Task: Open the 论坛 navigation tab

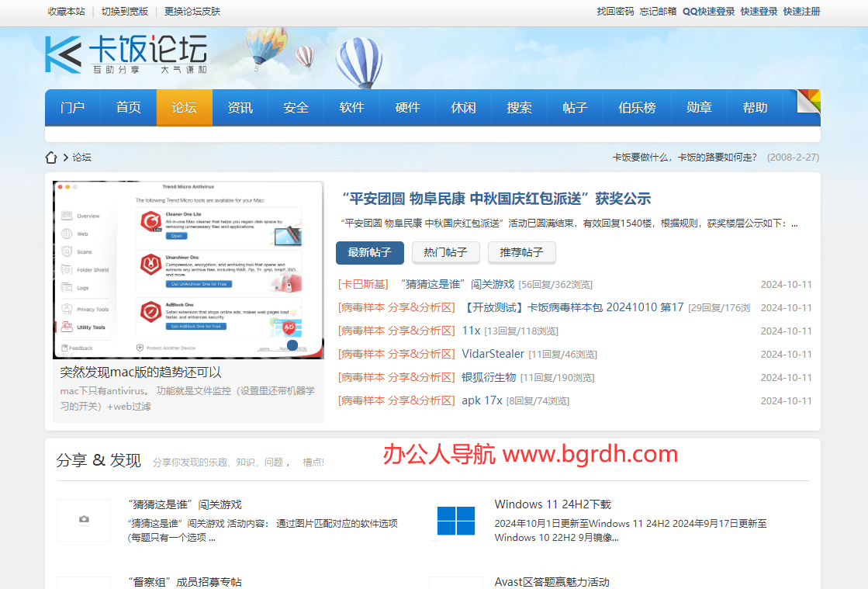Action: pos(184,108)
